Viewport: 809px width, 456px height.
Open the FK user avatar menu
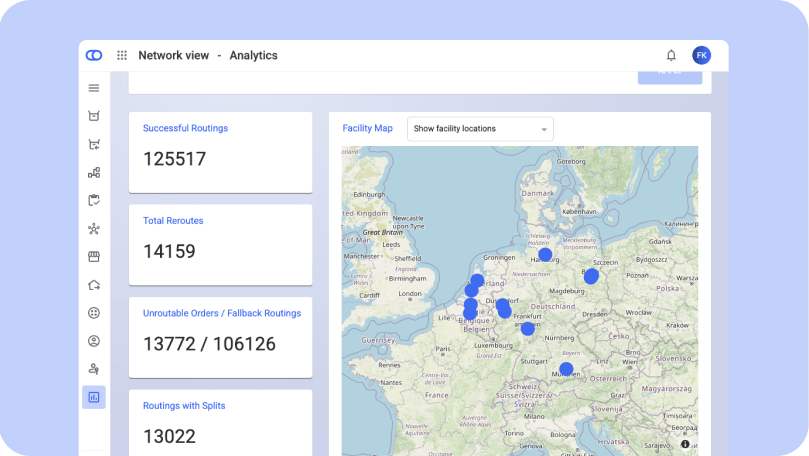click(x=702, y=55)
